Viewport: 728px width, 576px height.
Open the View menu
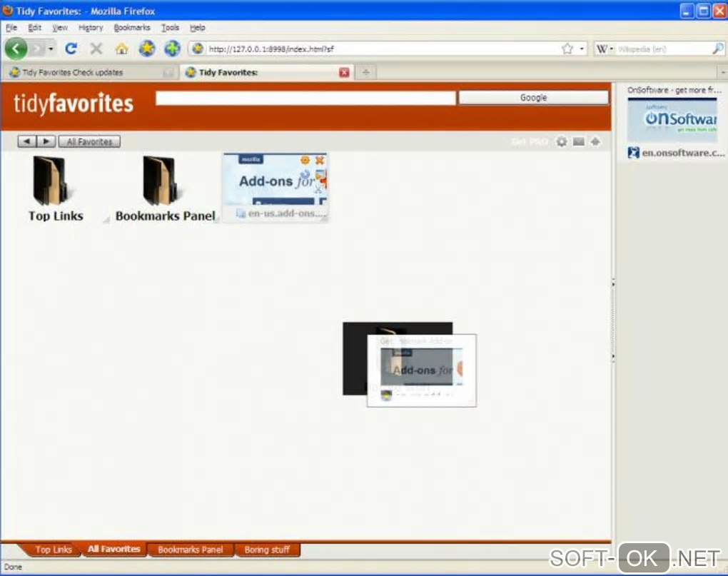(x=60, y=27)
